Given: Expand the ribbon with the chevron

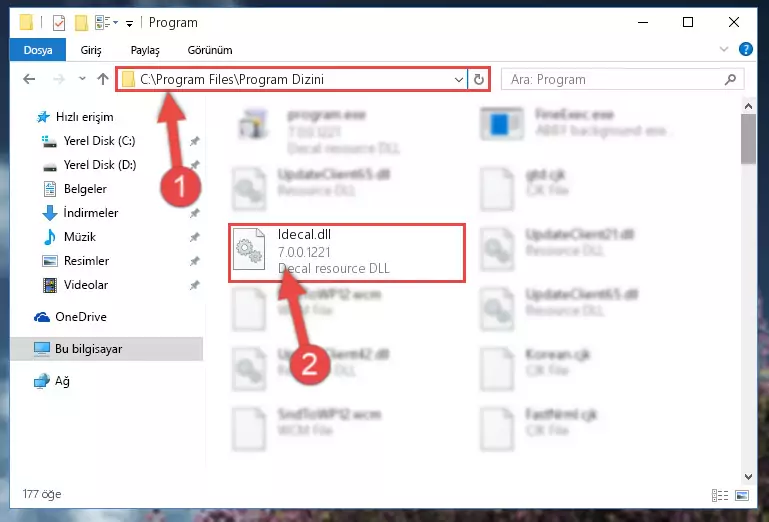Looking at the screenshot, I should point(723,49).
